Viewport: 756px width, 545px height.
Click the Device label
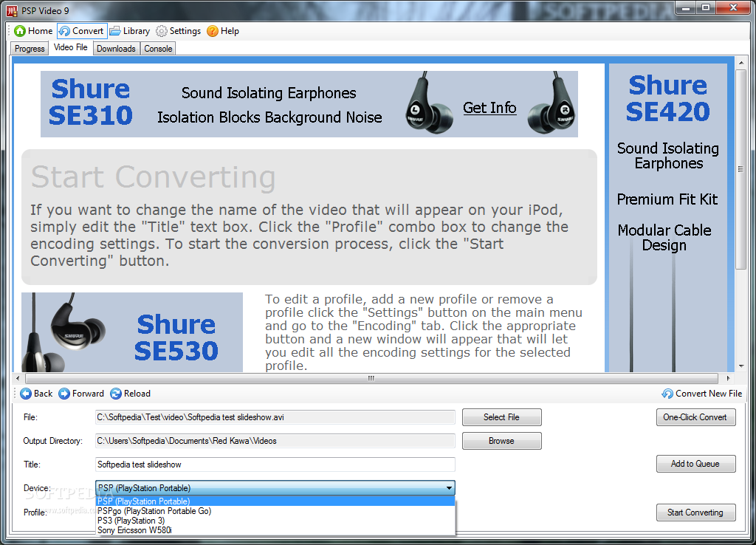pos(37,488)
